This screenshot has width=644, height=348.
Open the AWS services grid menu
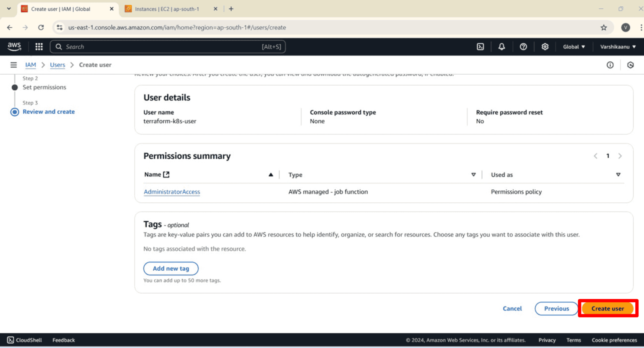click(x=39, y=47)
